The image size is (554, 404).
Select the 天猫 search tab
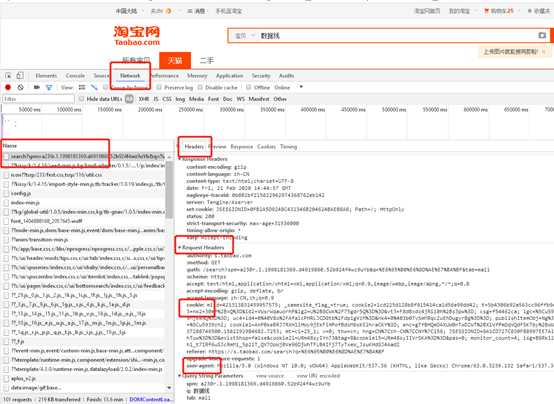pyautogui.click(x=175, y=60)
